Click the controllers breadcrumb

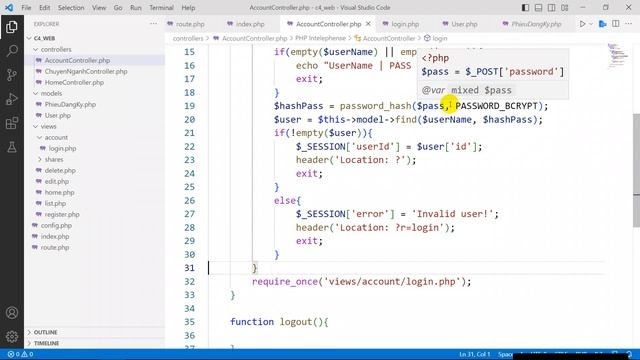pyautogui.click(x=188, y=38)
